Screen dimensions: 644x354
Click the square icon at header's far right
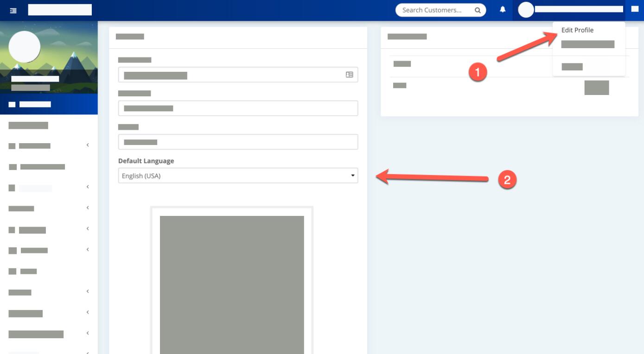point(635,9)
